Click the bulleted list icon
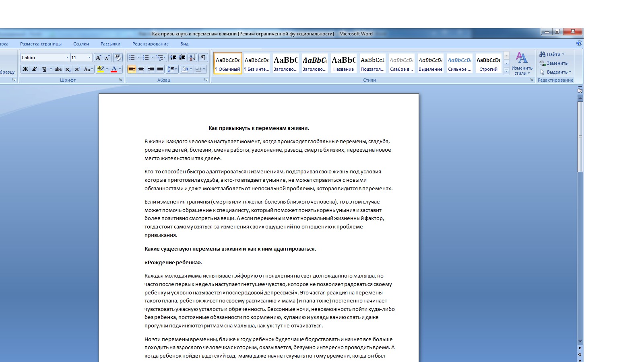The image size is (644, 362). point(132,58)
